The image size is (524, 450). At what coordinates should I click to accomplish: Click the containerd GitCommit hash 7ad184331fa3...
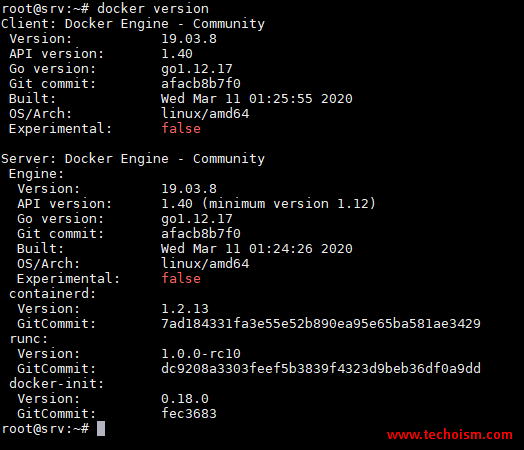pos(321,324)
